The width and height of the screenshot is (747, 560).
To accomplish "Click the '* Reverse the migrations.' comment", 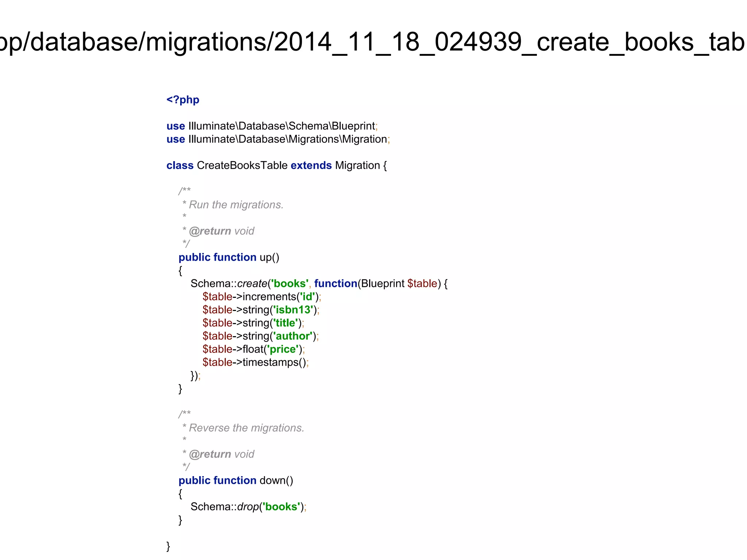I will [x=243, y=428].
